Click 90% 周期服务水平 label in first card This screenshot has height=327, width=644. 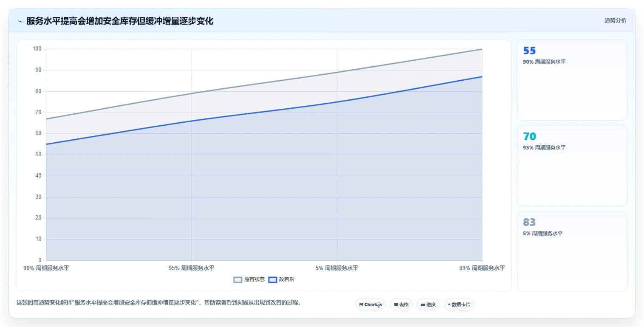click(544, 62)
